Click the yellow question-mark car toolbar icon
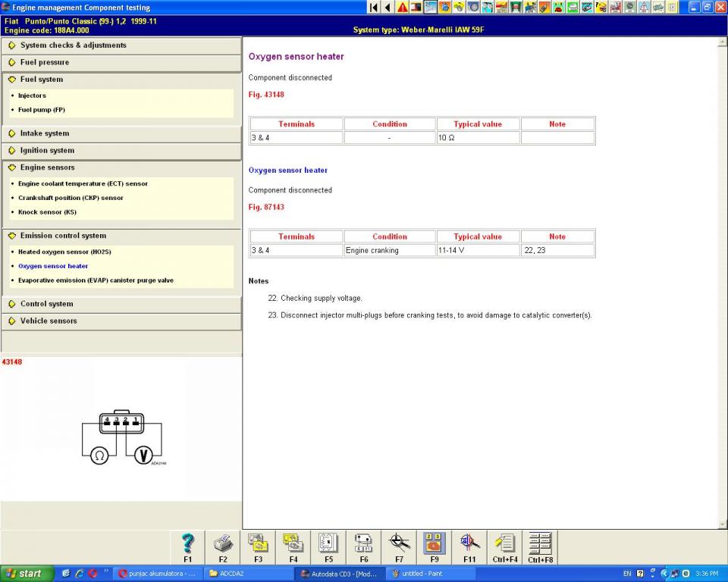728x582 pixels. click(x=601, y=8)
